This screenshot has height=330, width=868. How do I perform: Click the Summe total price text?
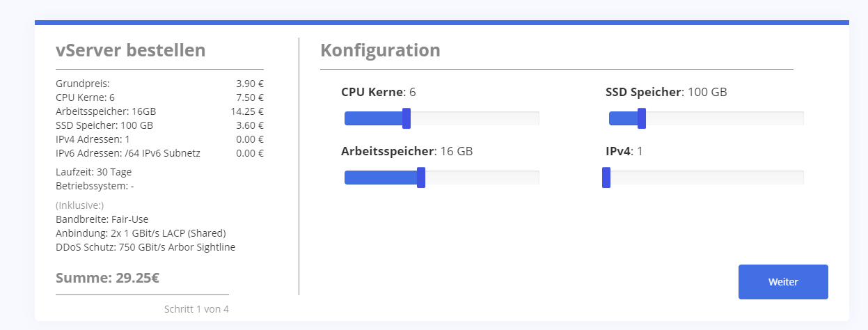108,278
